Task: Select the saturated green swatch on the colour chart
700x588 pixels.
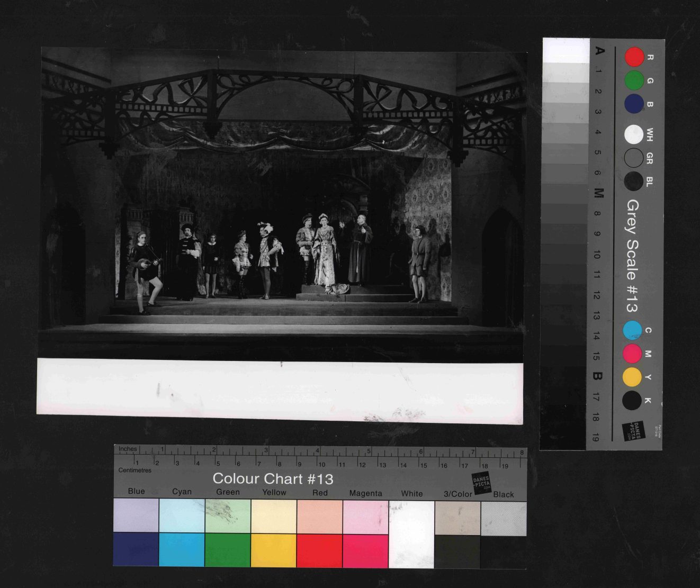Action: pyautogui.click(x=228, y=550)
